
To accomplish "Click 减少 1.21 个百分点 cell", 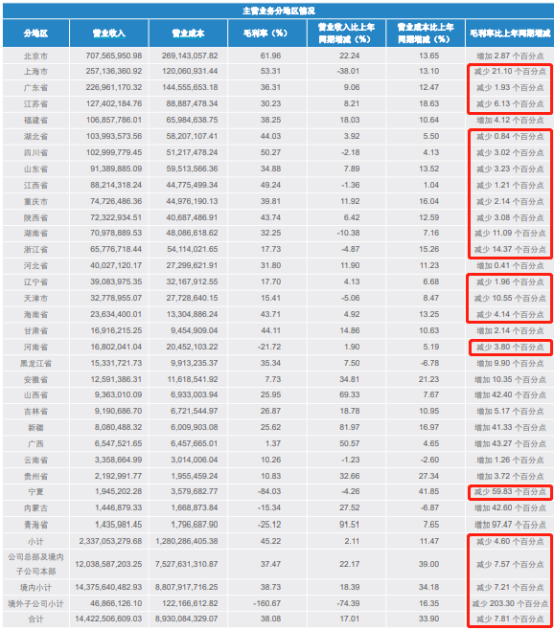I will coord(510,186).
